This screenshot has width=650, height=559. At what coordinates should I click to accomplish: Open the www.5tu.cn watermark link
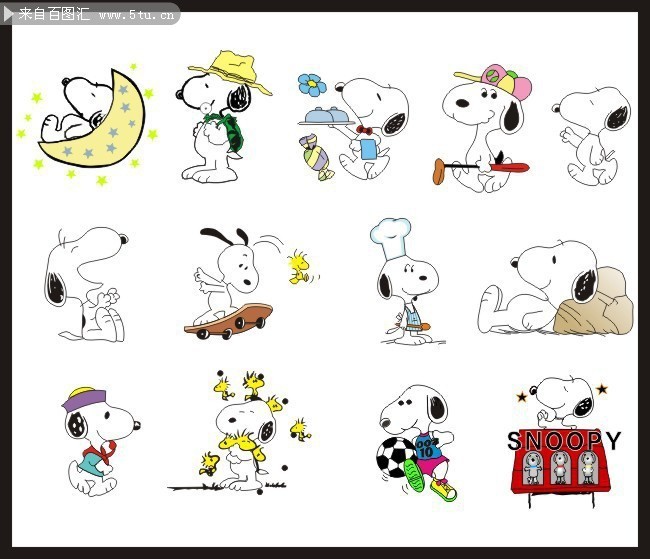click(137, 15)
